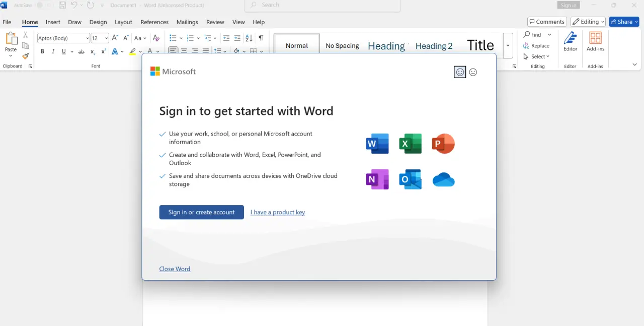The image size is (644, 326).
Task: Open the Editor tool
Action: click(x=570, y=42)
